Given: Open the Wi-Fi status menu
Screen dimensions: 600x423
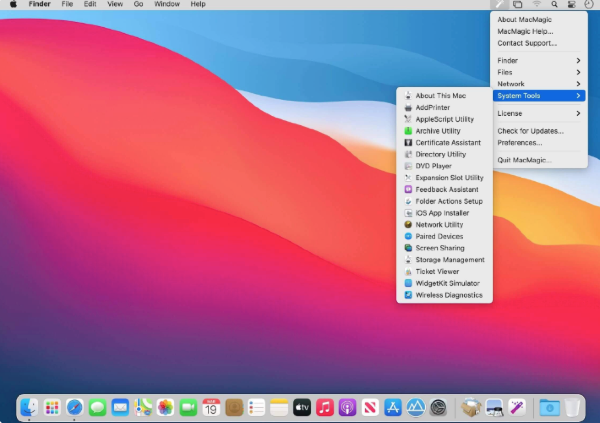Looking at the screenshot, I should tap(536, 4).
